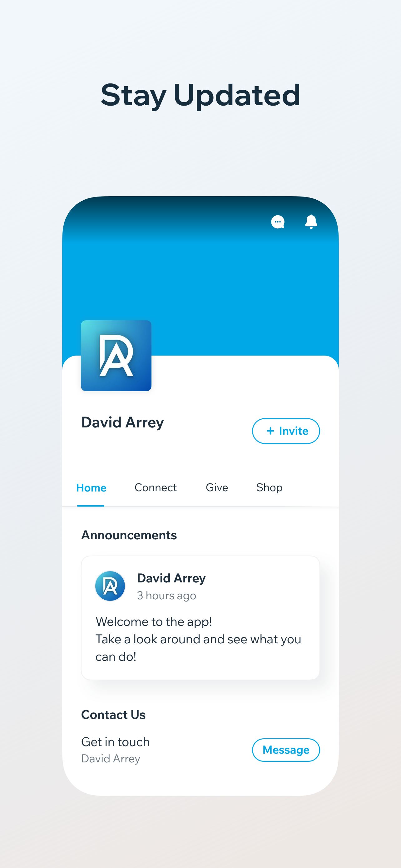
Task: Switch to the Home tab
Action: 91,487
